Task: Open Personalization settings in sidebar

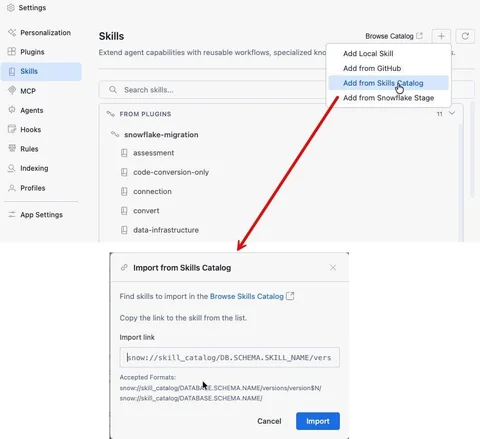Action: tap(39, 33)
